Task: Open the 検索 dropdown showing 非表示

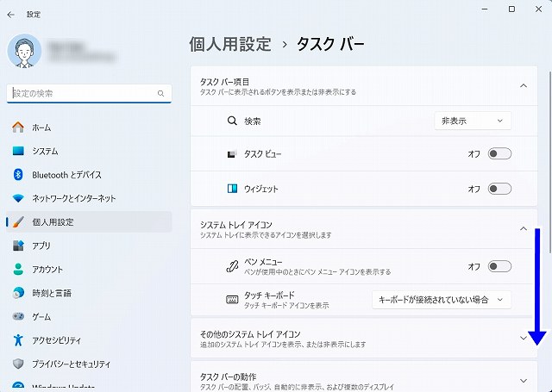Action: pyautogui.click(x=473, y=121)
